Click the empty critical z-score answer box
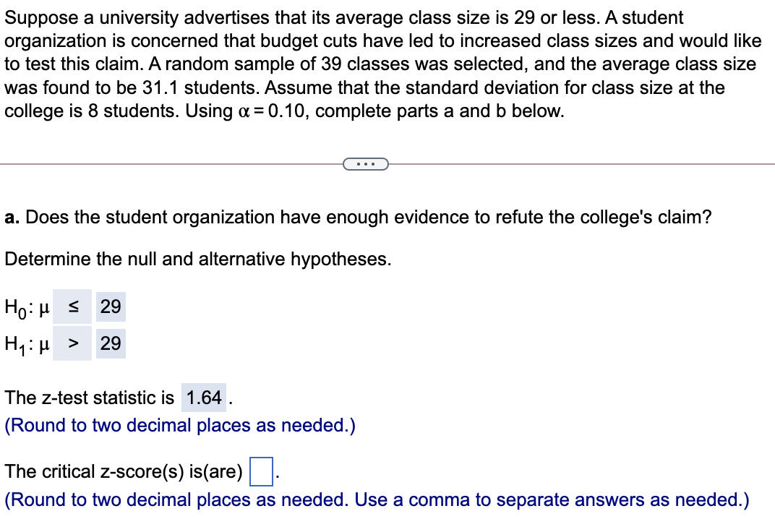This screenshot has height=532, width=775. point(262,470)
